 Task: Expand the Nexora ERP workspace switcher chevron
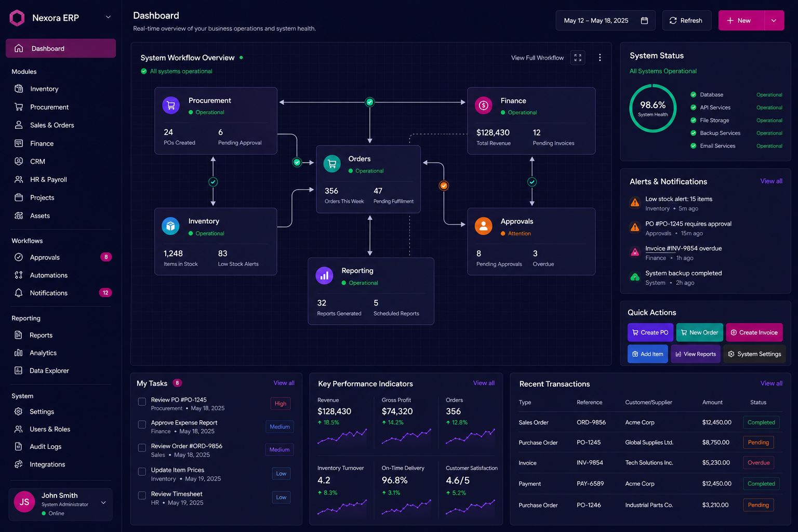[108, 17]
